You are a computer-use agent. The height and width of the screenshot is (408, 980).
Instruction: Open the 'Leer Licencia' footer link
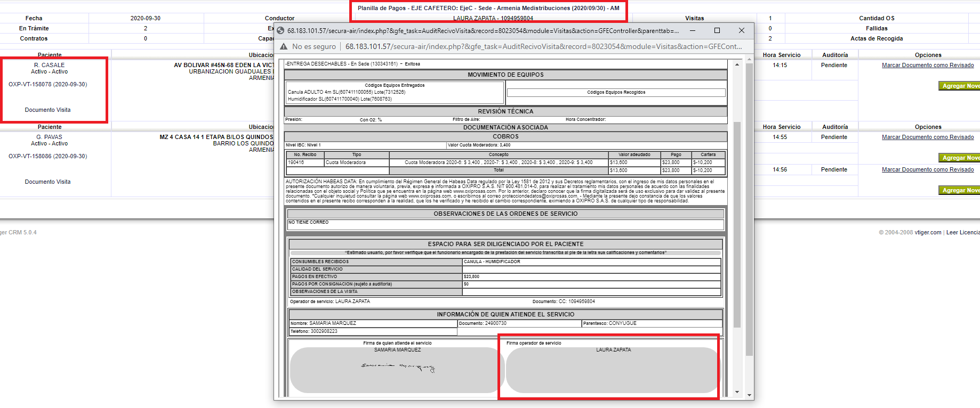pyautogui.click(x=963, y=232)
